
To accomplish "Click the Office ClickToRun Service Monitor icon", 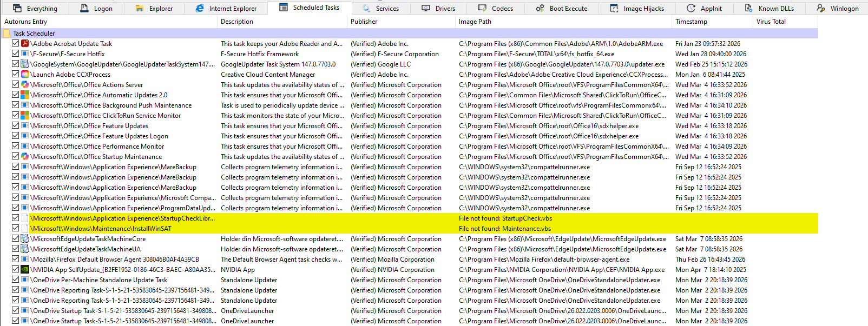I will 25,115.
